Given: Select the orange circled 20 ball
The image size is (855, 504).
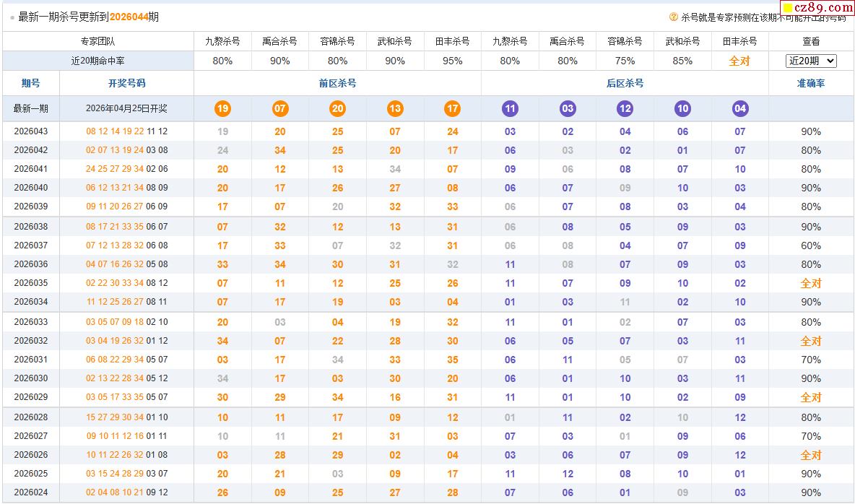Looking at the screenshot, I should pos(337,109).
